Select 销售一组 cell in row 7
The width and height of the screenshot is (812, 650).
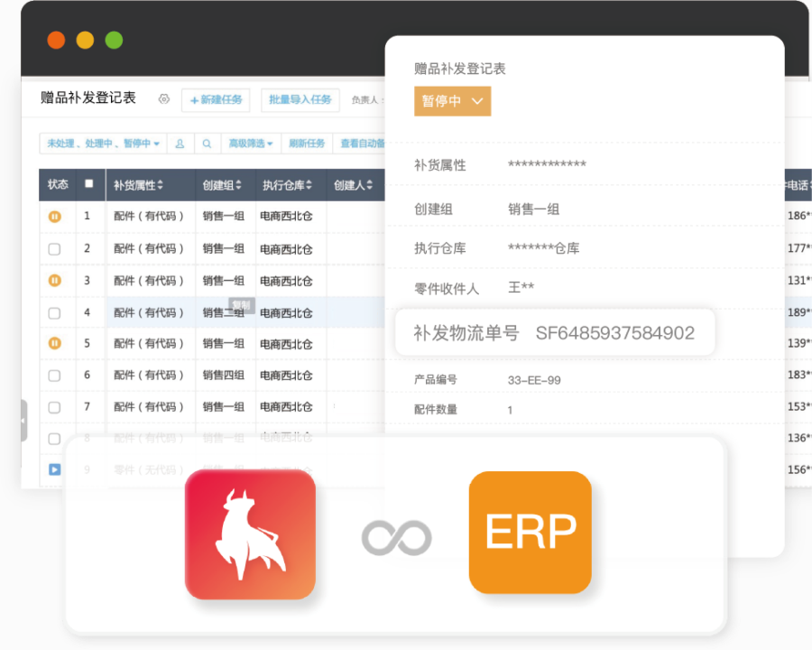coord(224,407)
